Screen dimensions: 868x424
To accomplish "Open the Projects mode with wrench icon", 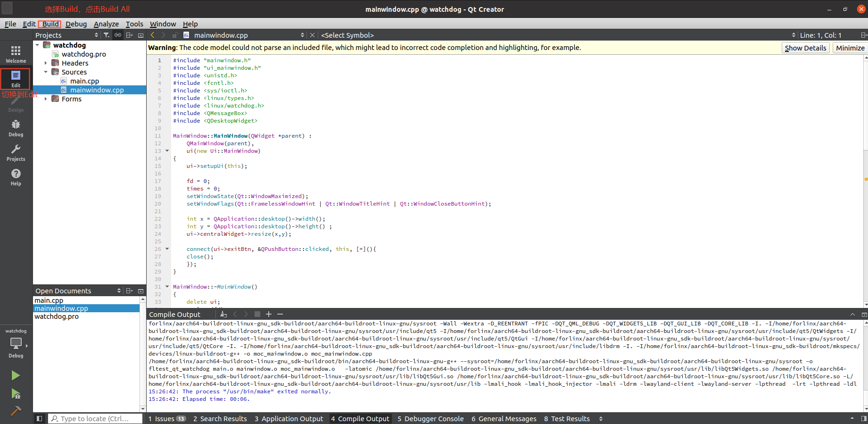I will pos(16,152).
